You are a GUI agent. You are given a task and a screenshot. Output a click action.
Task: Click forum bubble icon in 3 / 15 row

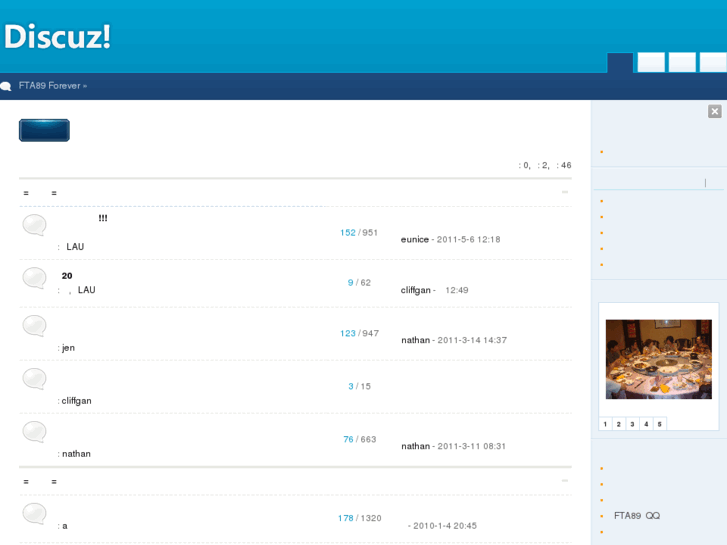tap(34, 378)
